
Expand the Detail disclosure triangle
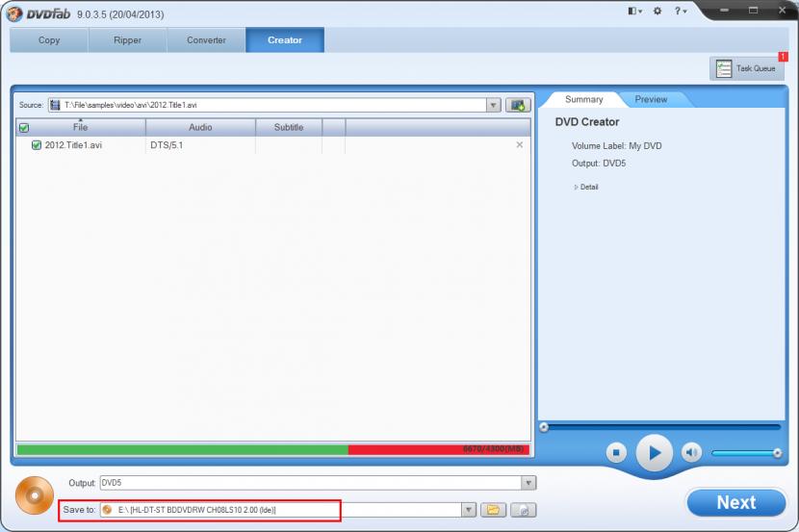pos(576,188)
